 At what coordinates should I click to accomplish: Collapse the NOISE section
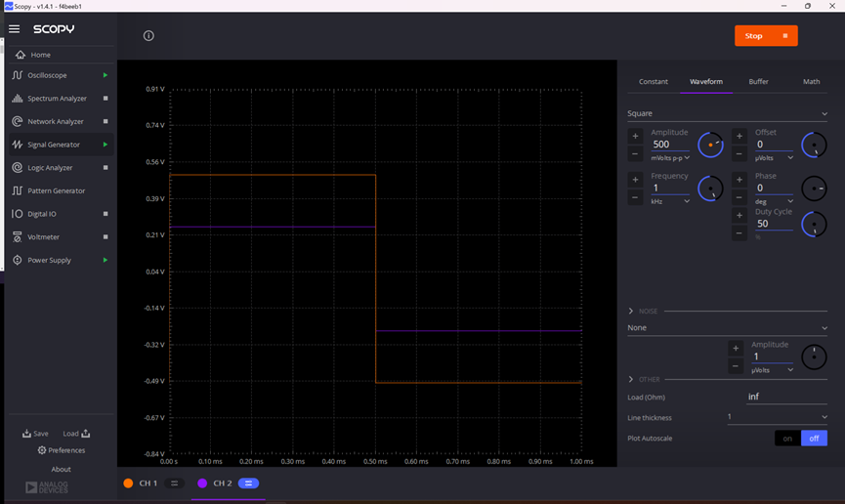(631, 312)
